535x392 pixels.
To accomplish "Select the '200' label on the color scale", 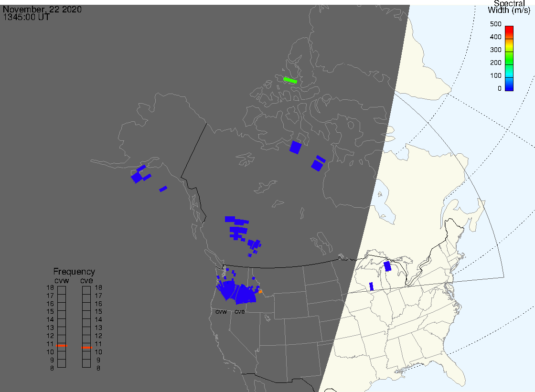I will tap(495, 63).
